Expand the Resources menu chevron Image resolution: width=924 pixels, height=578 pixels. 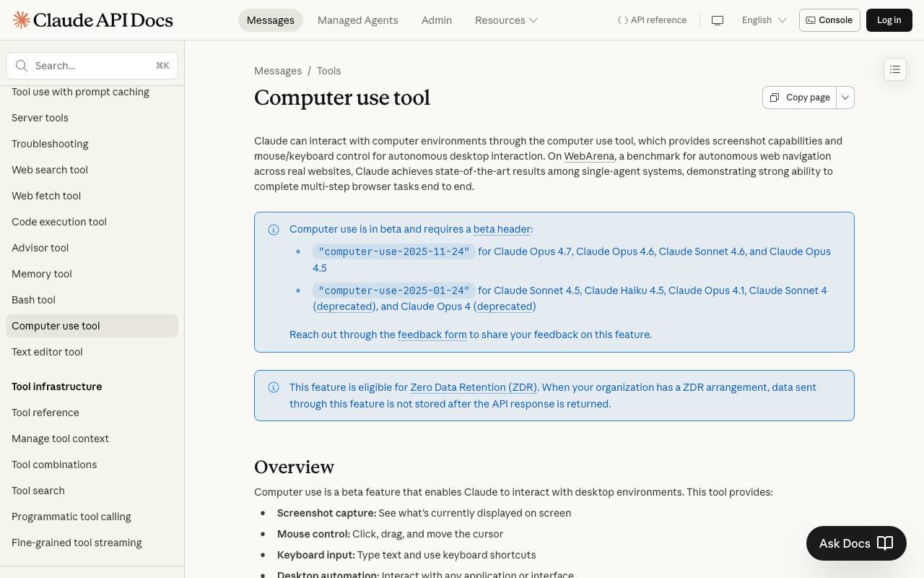tap(533, 20)
